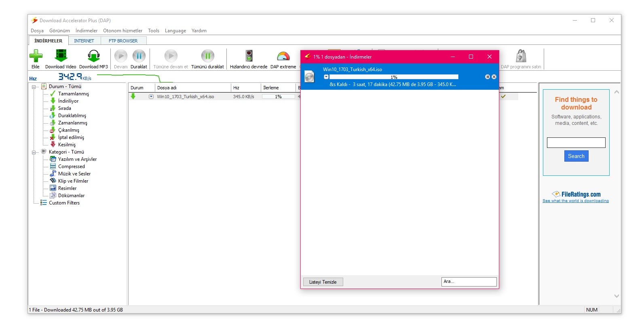Select Sırada queue filter
The width and height of the screenshot is (644, 335).
(x=64, y=108)
